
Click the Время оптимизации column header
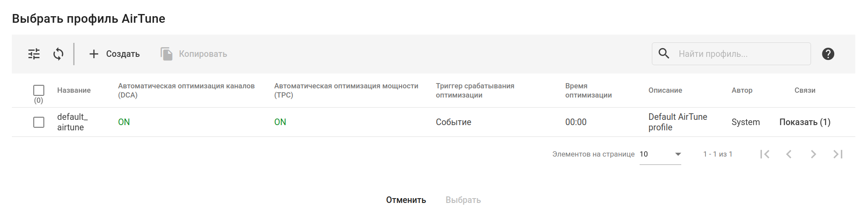coord(588,90)
